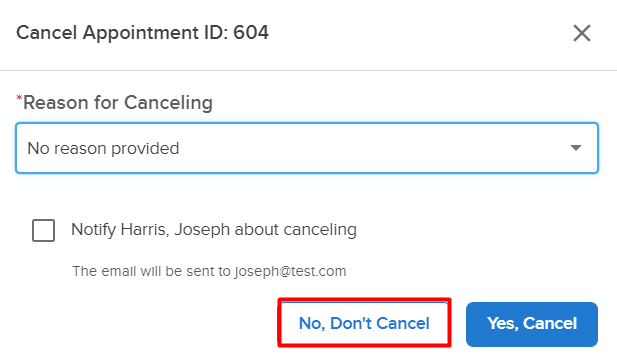Click the dialog title "Cancel Appointment ID: 604"

click(142, 33)
